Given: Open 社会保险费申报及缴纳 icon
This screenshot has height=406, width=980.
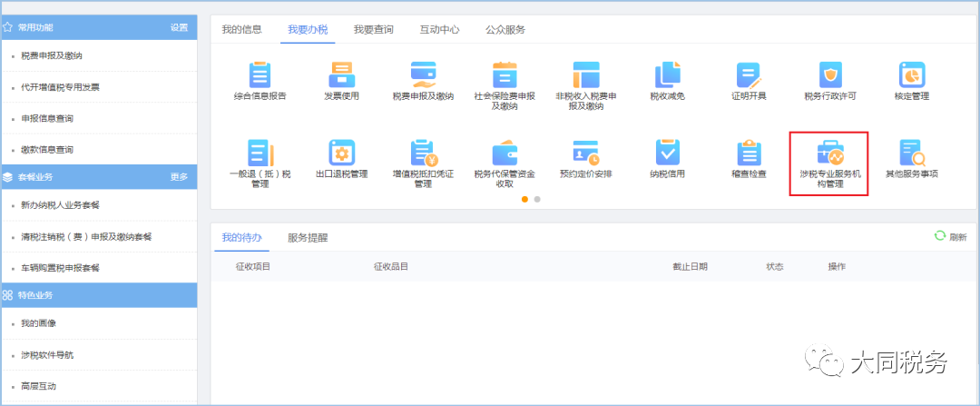Looking at the screenshot, I should tap(504, 74).
